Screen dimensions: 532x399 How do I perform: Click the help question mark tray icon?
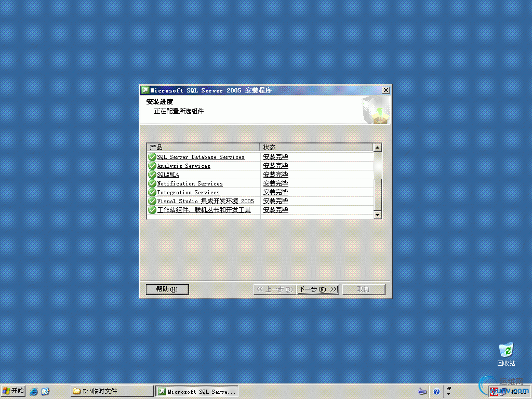[x=436, y=392]
